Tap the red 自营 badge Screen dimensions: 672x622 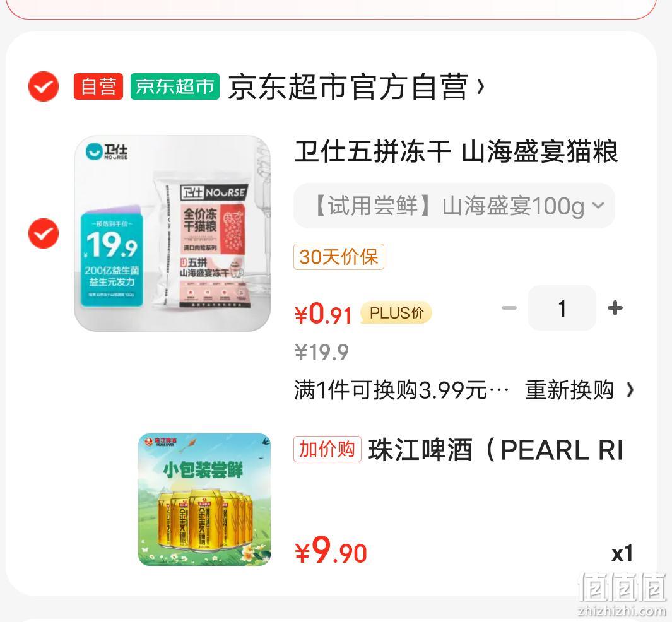coord(98,86)
